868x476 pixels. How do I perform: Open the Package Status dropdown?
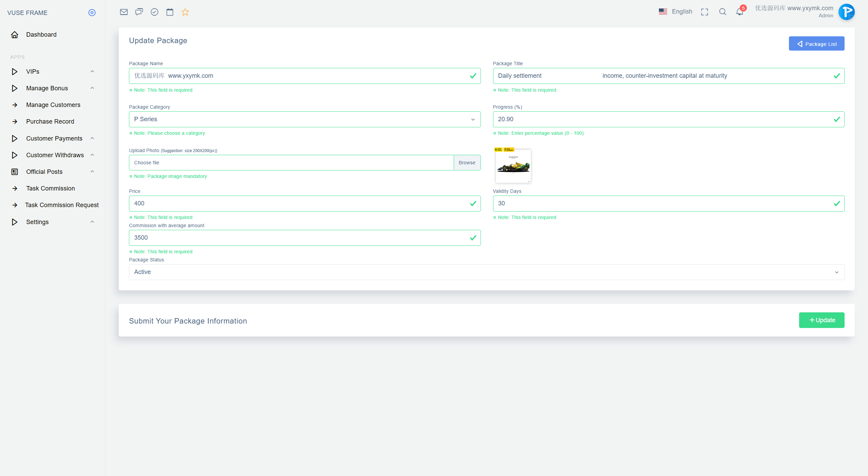[487, 272]
